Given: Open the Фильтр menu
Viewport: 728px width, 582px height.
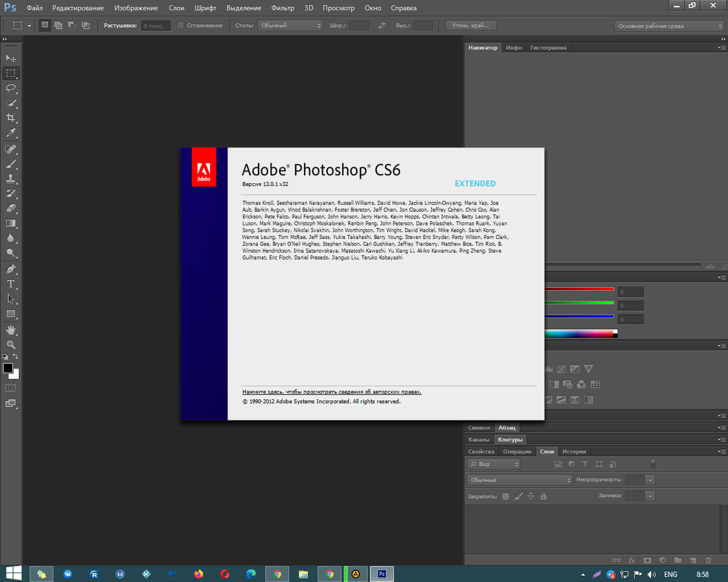Looking at the screenshot, I should (x=283, y=8).
